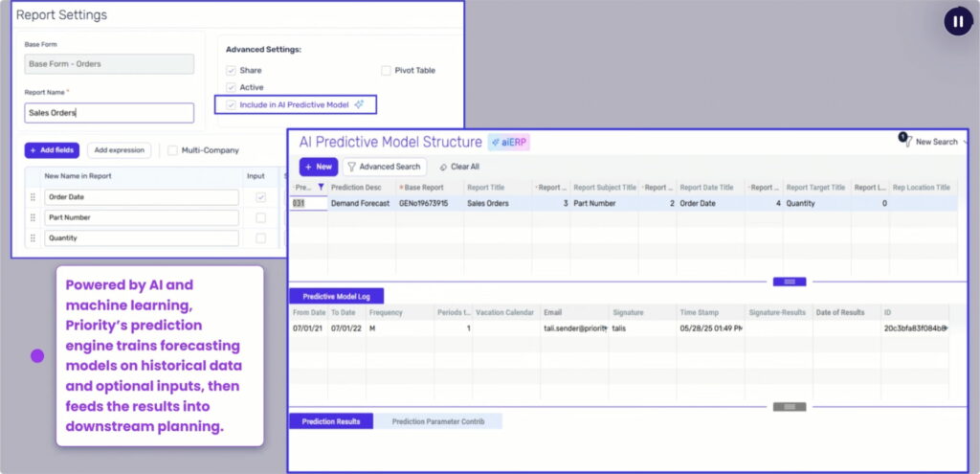Viewport: 980px width, 474px height.
Task: Pause the video with the pause button
Action: pos(957,21)
